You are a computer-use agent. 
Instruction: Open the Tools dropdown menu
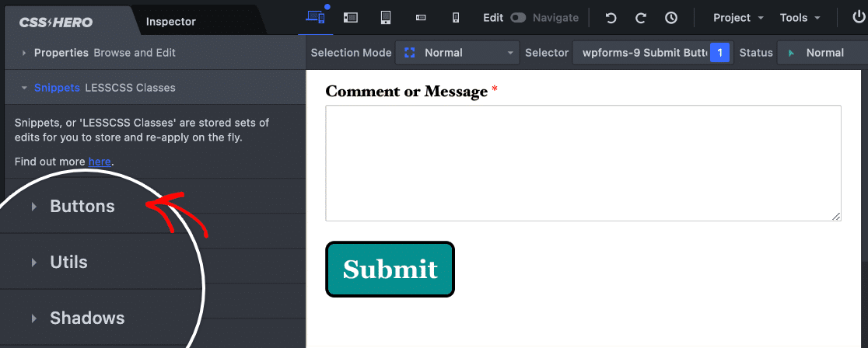pyautogui.click(x=800, y=18)
